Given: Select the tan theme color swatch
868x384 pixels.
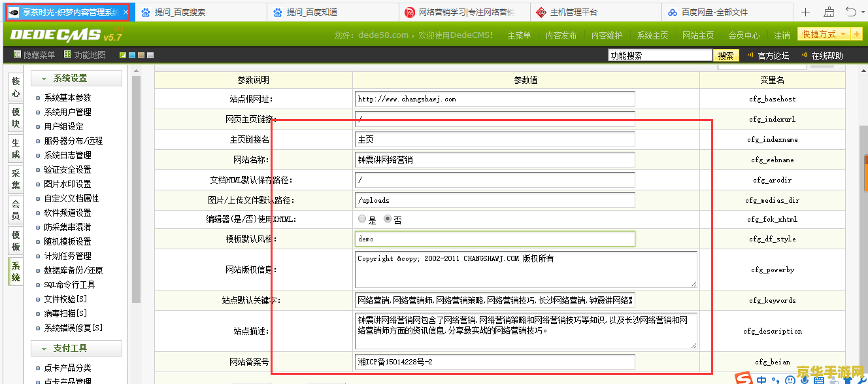Looking at the screenshot, I should click(x=141, y=56).
